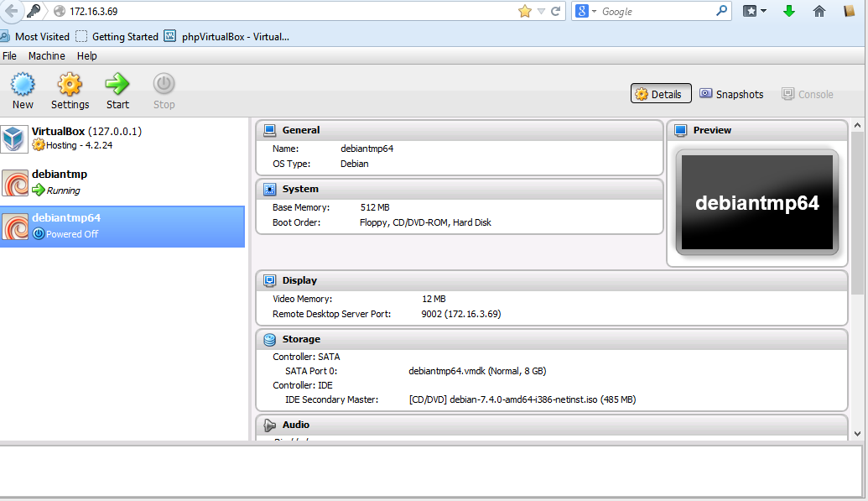Click the key icon beside address bar
This screenshot has width=868, height=501.
click(x=34, y=11)
